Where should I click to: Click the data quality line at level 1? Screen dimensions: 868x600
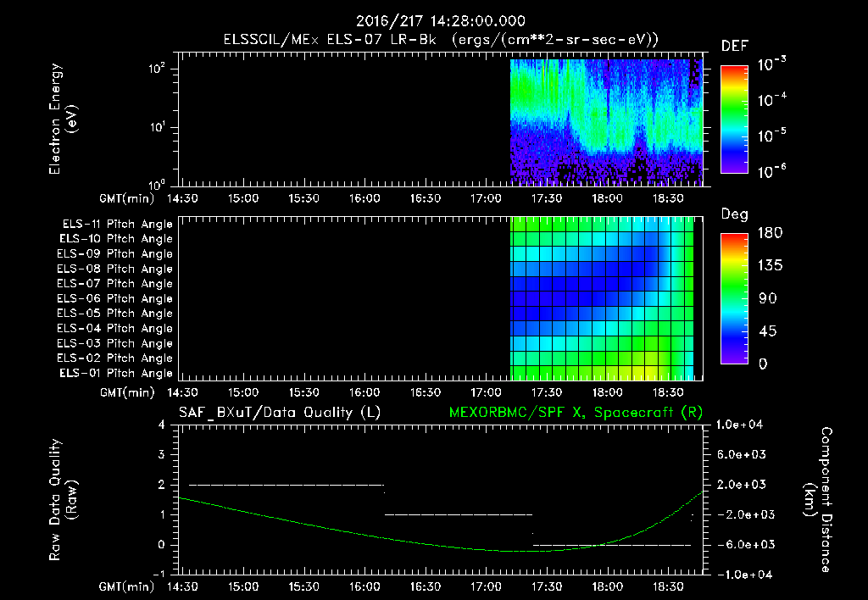pos(459,514)
